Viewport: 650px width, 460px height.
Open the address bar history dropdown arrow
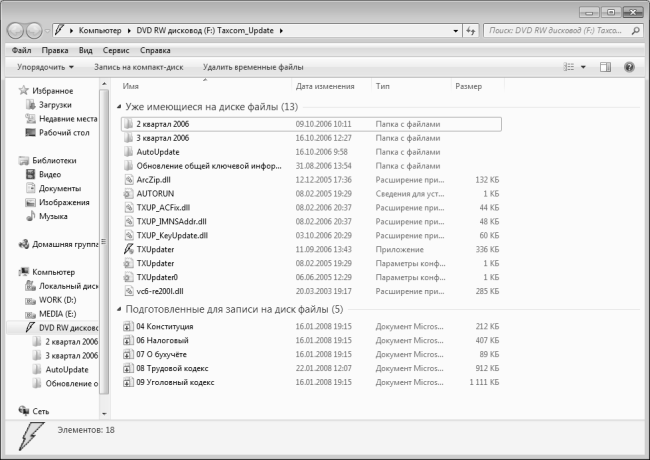[x=456, y=31]
